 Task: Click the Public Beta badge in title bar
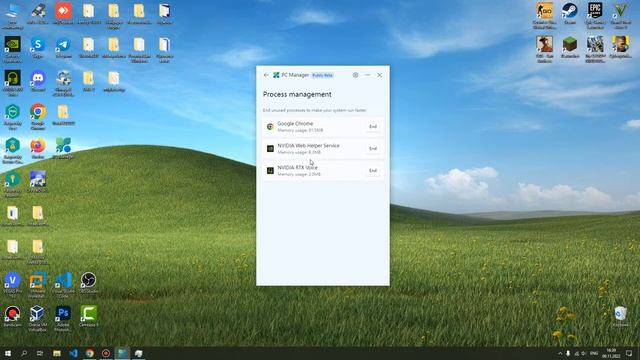(x=322, y=75)
